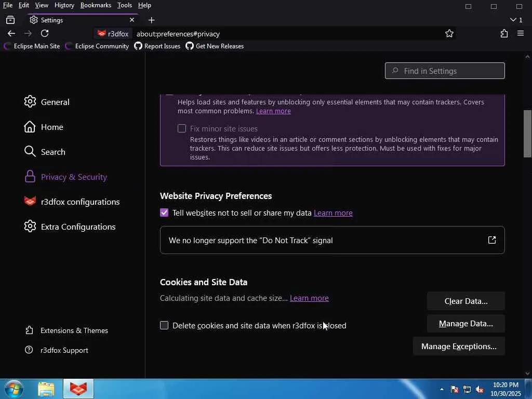Open the tab overview icon at far left

click(x=10, y=20)
